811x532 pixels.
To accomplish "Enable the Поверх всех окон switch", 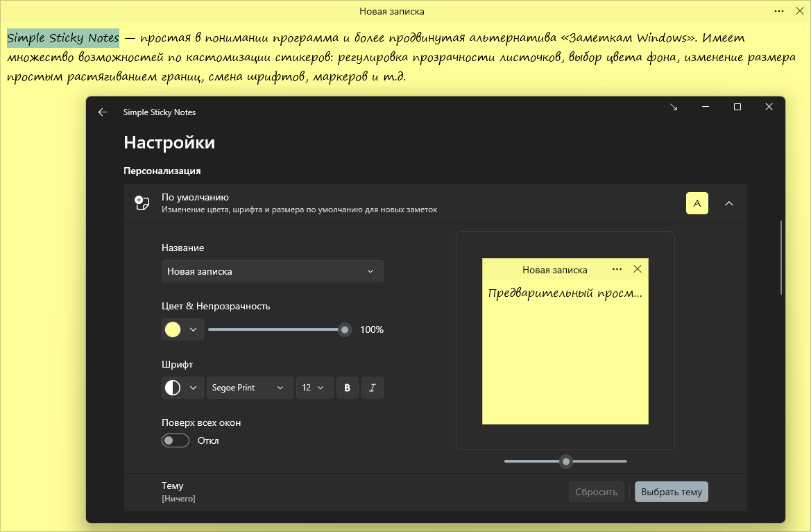I will point(176,440).
